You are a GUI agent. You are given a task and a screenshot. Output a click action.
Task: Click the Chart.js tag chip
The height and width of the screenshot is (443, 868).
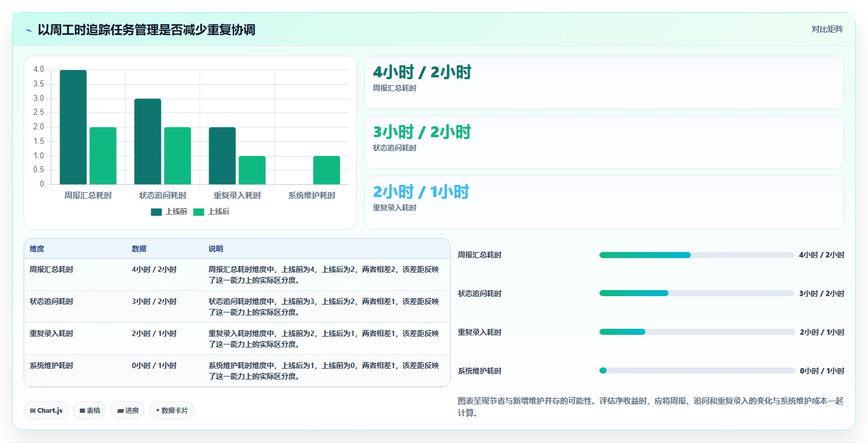(47, 410)
